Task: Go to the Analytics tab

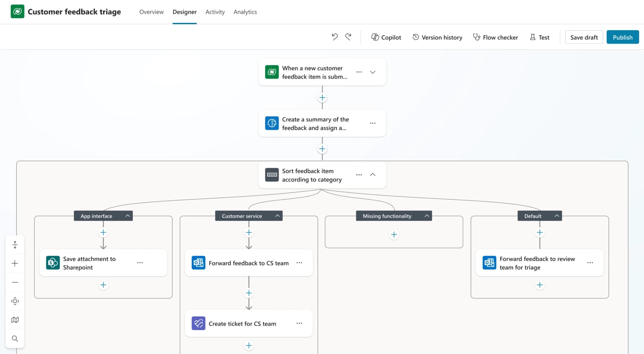Action: (x=245, y=12)
